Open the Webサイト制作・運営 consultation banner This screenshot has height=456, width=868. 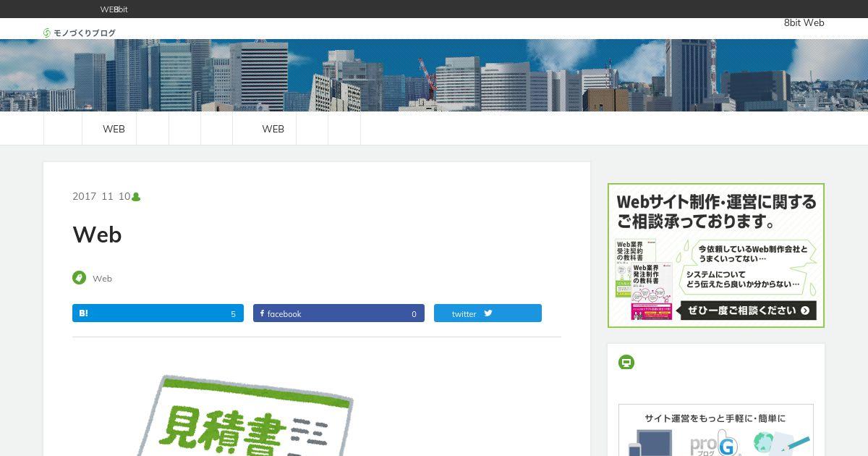(x=716, y=256)
